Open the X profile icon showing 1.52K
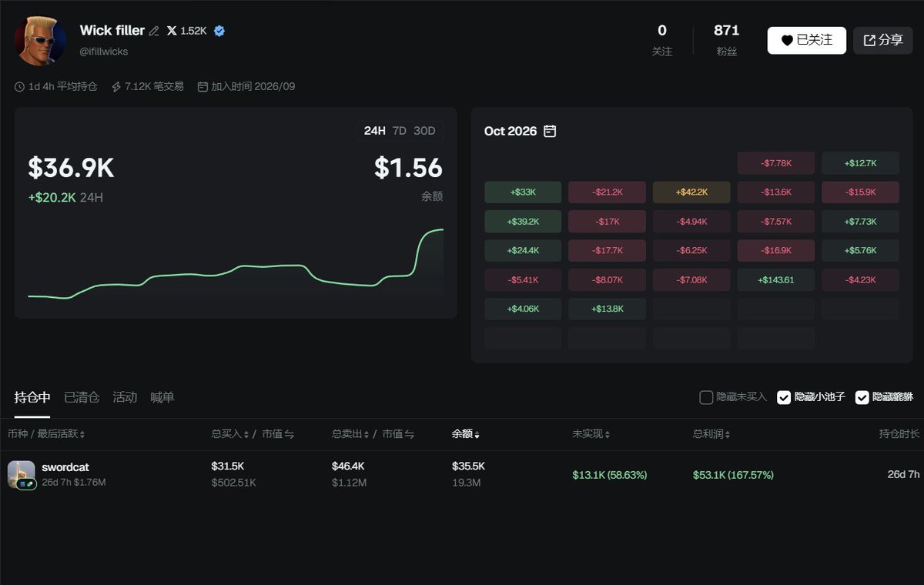Image resolution: width=924 pixels, height=585 pixels. (x=172, y=31)
